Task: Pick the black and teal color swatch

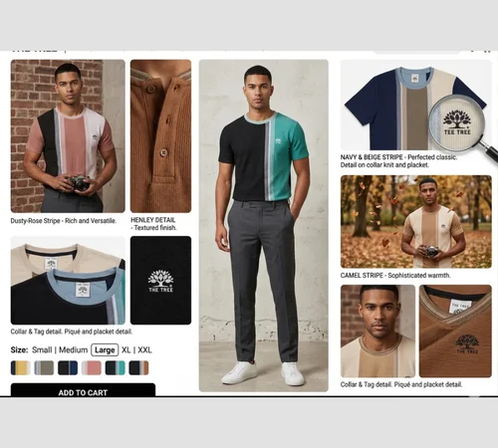Action: click(116, 368)
